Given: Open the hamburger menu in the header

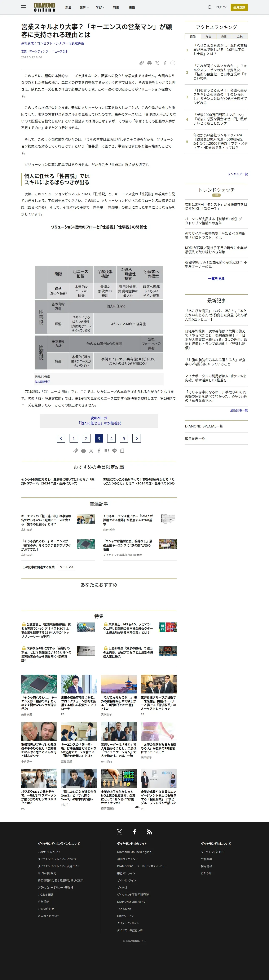Looking at the screenshot, I should pos(24,7).
